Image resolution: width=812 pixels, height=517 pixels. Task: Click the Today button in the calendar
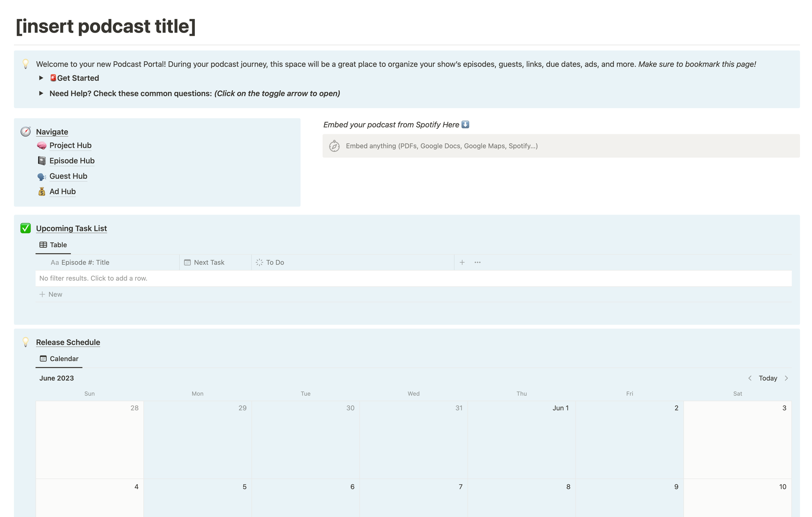(x=768, y=378)
